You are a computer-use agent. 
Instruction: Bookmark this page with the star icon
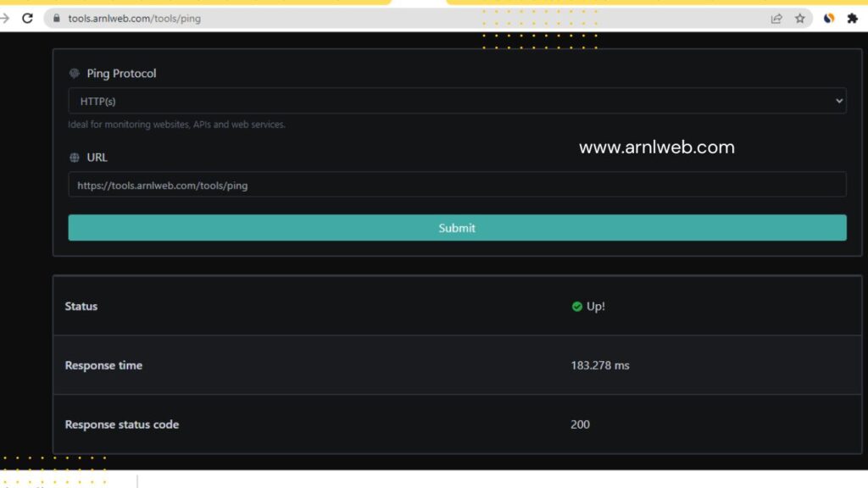pyautogui.click(x=800, y=17)
